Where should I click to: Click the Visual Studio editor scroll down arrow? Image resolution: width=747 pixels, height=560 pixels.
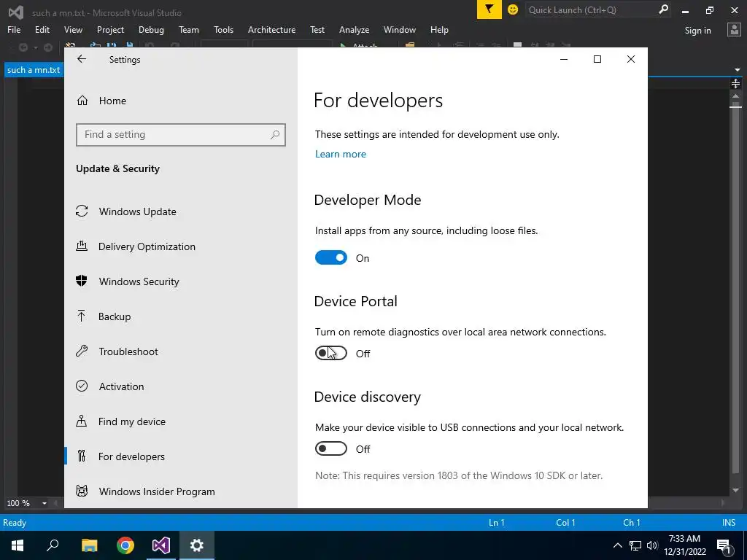click(735, 491)
